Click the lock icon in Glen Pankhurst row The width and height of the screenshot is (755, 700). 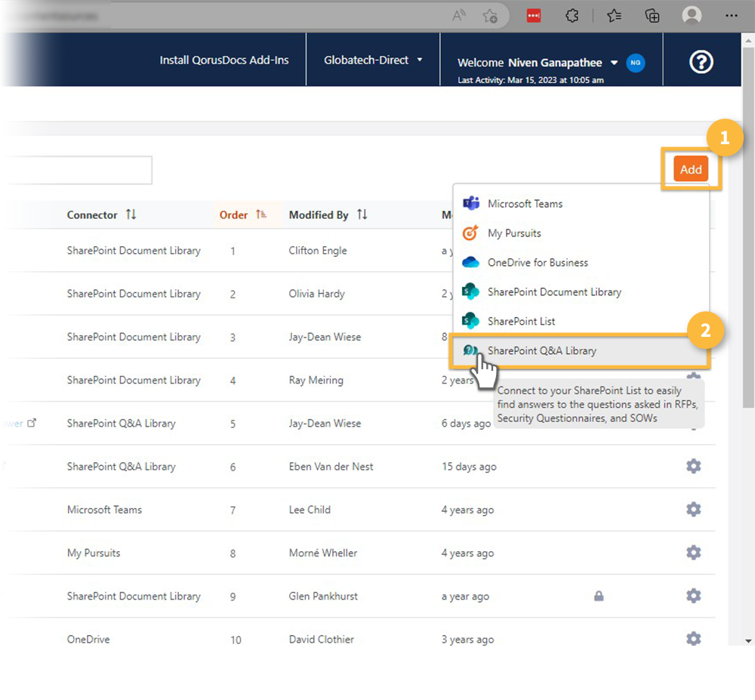click(x=599, y=596)
